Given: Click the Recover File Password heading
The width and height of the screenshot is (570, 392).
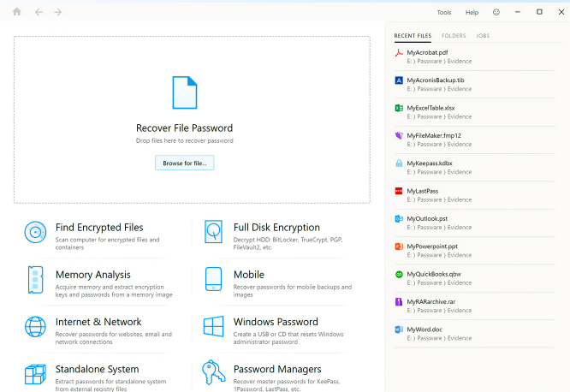Looking at the screenshot, I should click(x=184, y=128).
